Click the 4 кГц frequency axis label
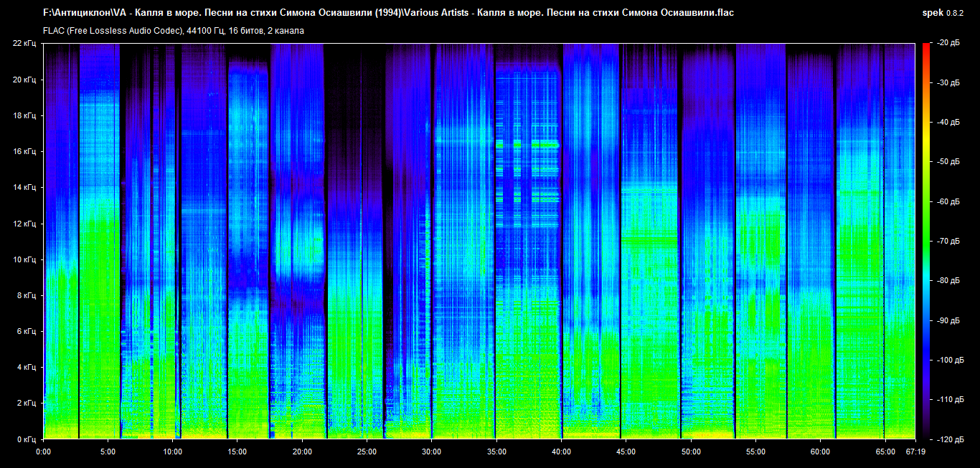The height and width of the screenshot is (468, 980). coord(26,367)
